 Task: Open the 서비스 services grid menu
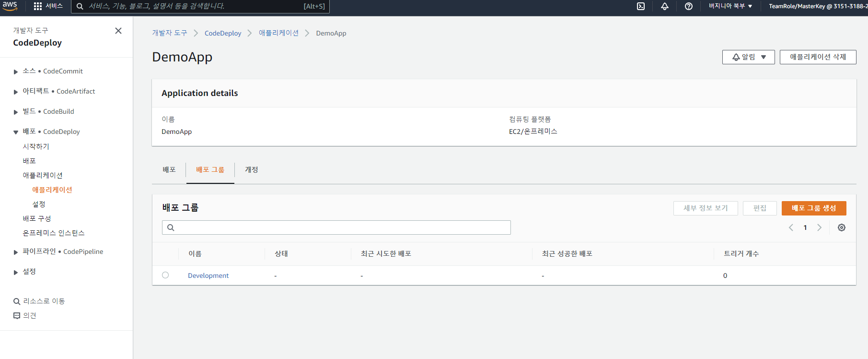[48, 6]
